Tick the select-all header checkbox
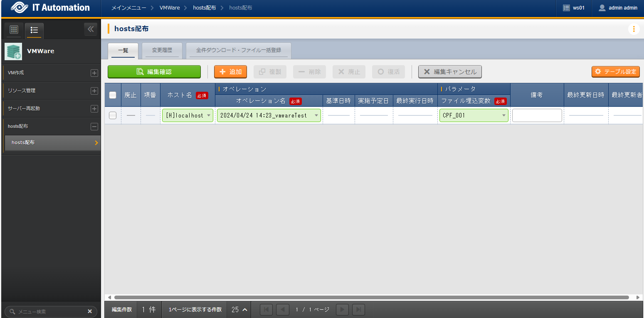 [113, 95]
